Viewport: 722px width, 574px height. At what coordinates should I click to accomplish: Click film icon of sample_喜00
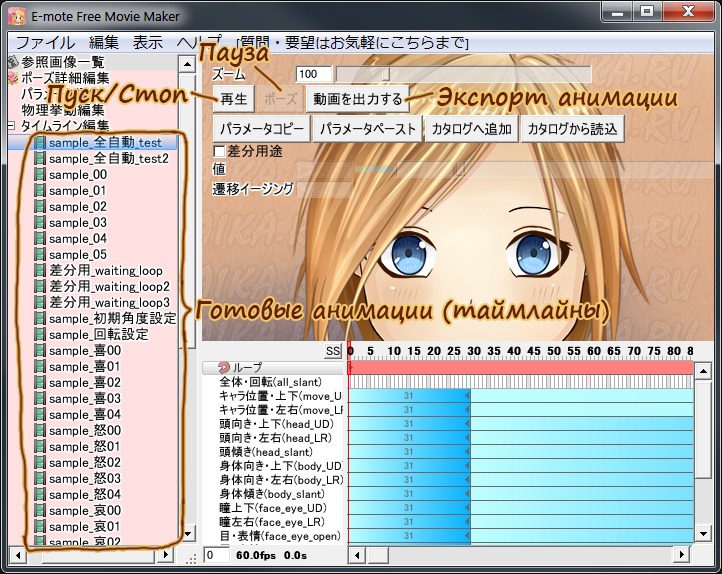click(40, 351)
